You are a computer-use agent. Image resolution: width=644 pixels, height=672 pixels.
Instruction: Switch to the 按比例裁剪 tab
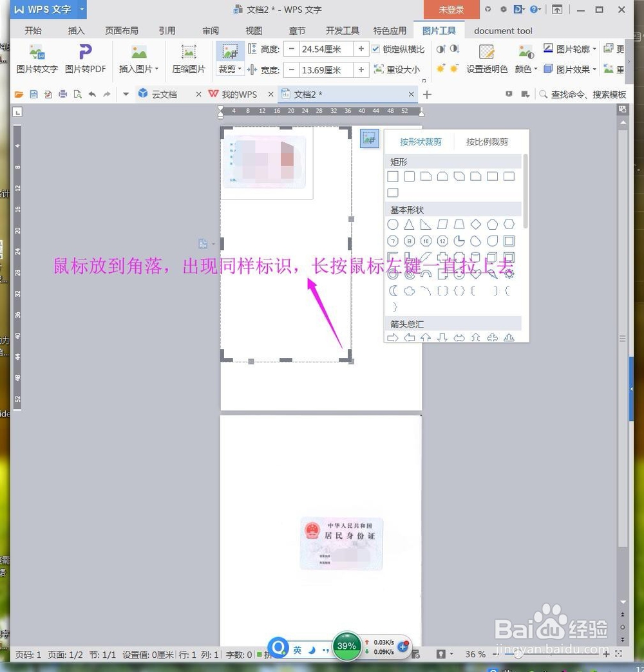click(x=487, y=142)
